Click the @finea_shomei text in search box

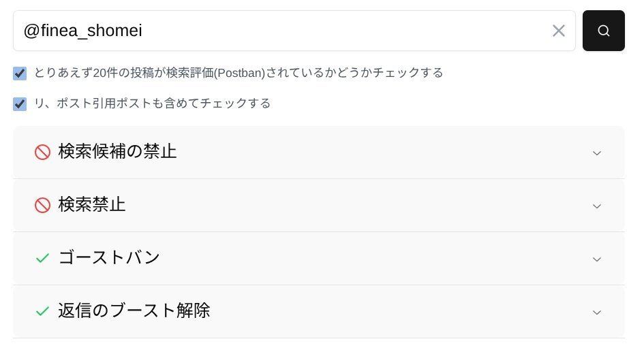82,31
